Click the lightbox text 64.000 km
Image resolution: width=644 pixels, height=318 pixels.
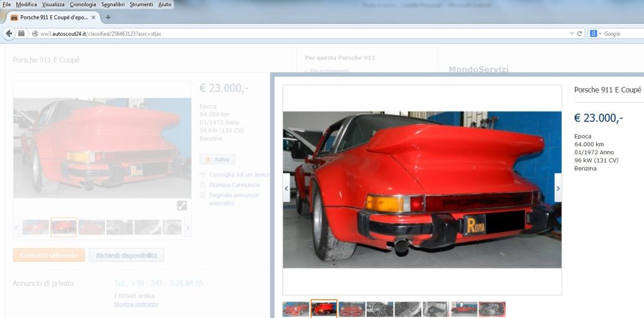(x=589, y=144)
